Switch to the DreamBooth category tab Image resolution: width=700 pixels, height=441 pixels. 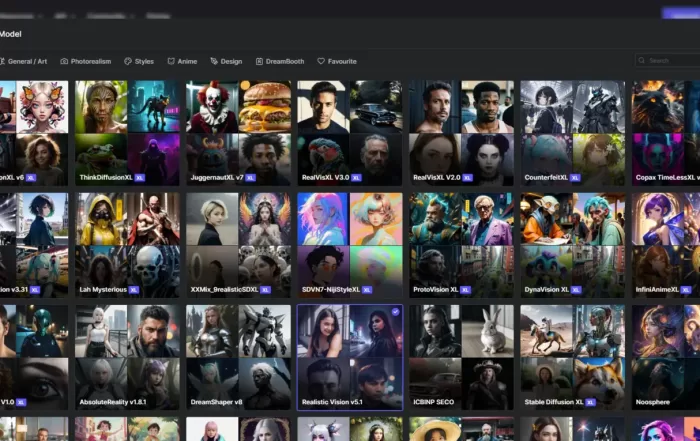tap(280, 61)
